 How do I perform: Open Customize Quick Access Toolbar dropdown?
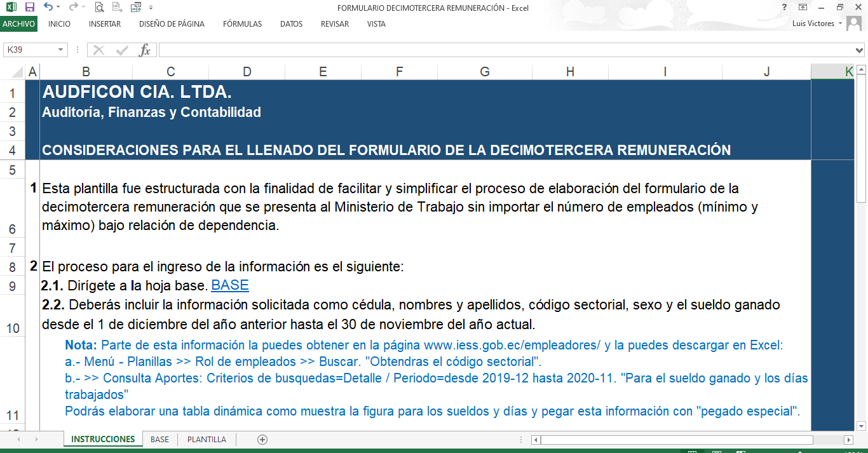point(151,8)
